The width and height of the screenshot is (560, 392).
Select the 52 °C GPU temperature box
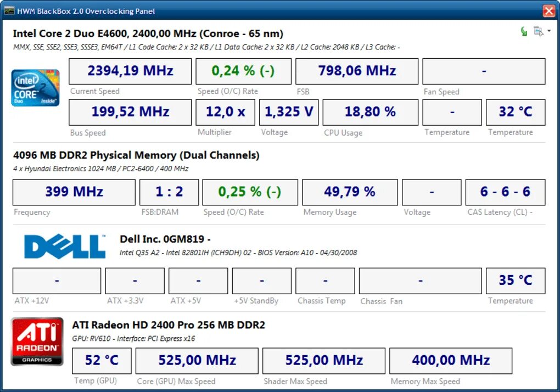(x=102, y=361)
